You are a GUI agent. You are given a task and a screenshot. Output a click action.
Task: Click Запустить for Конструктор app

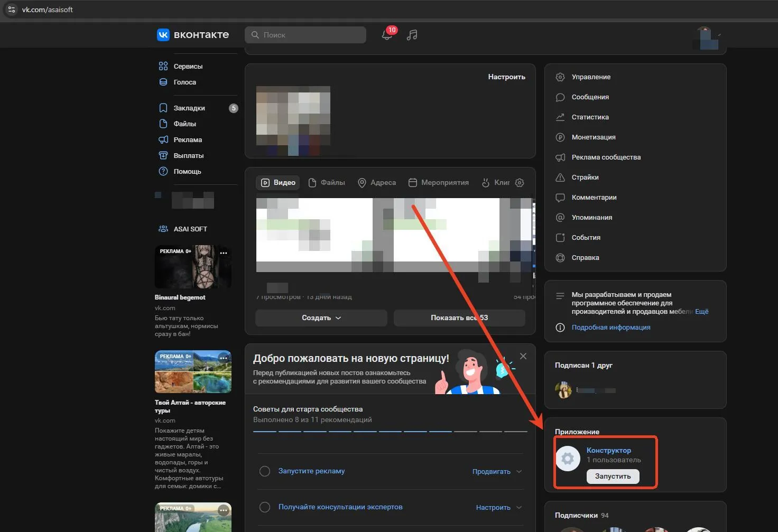click(613, 477)
